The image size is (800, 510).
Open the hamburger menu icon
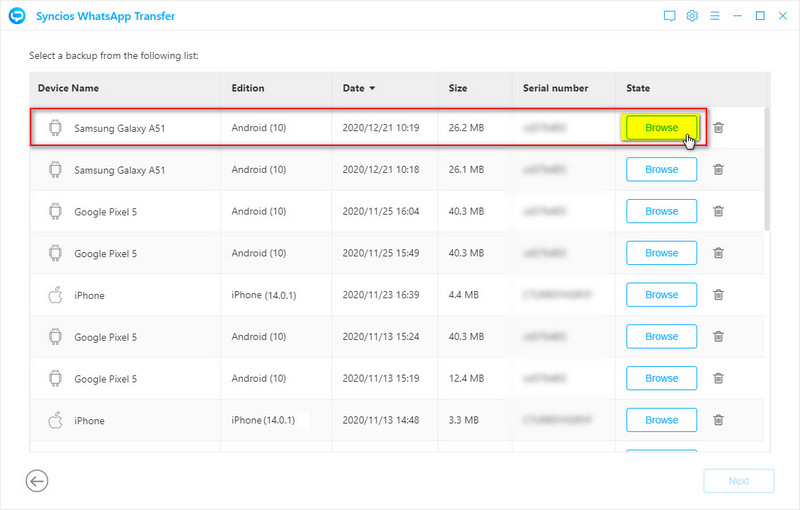pos(715,16)
